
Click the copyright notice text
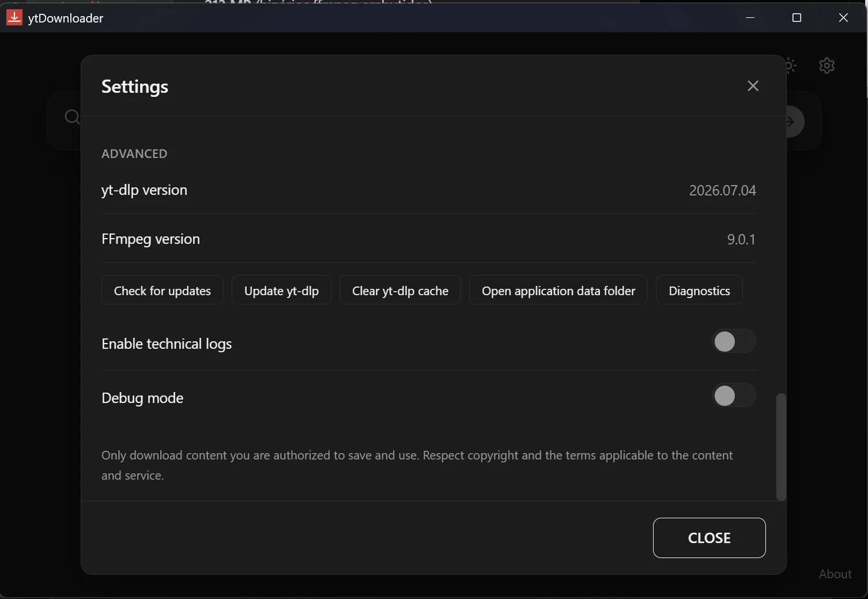pos(417,465)
